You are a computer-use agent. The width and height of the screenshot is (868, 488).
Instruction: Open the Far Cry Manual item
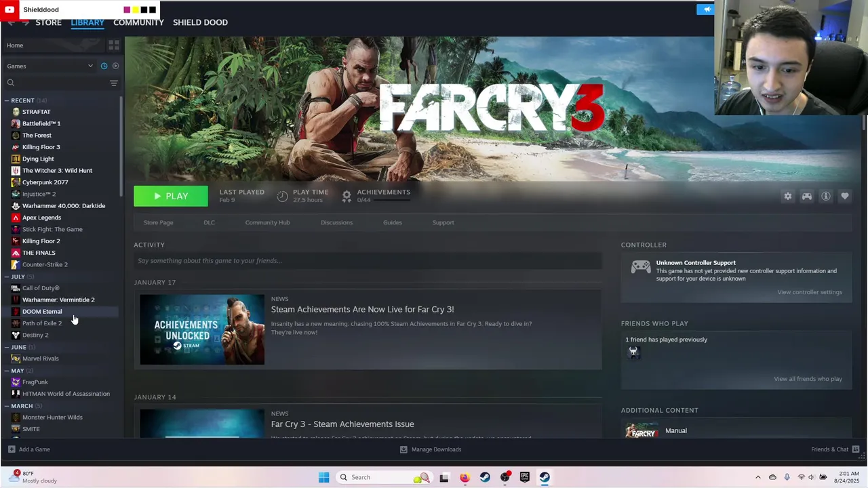coord(676,430)
